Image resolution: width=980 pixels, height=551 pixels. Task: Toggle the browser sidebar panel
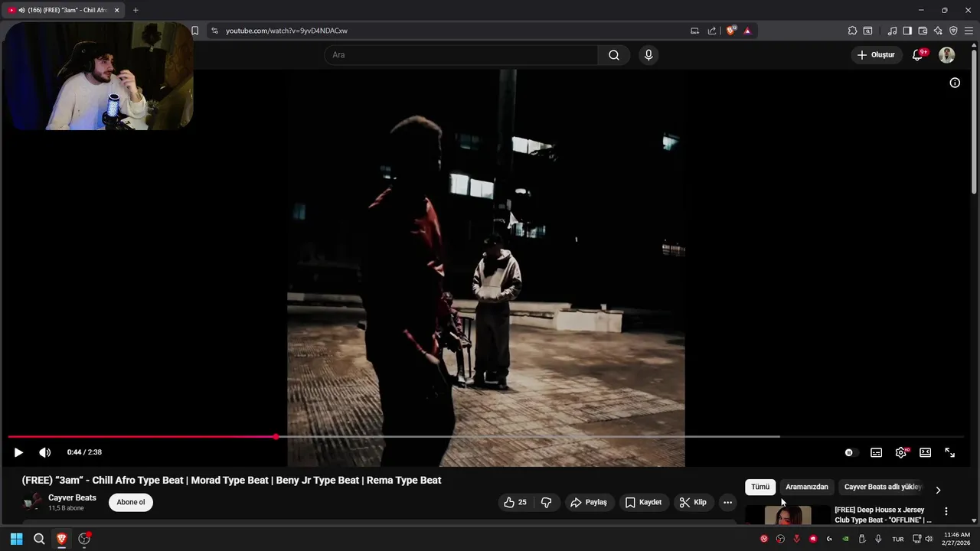[907, 31]
